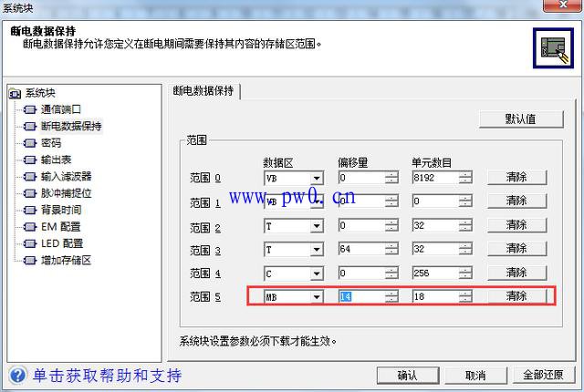Open LED 配置 in the tree
Viewport: 584px width, 392px height.
point(62,243)
